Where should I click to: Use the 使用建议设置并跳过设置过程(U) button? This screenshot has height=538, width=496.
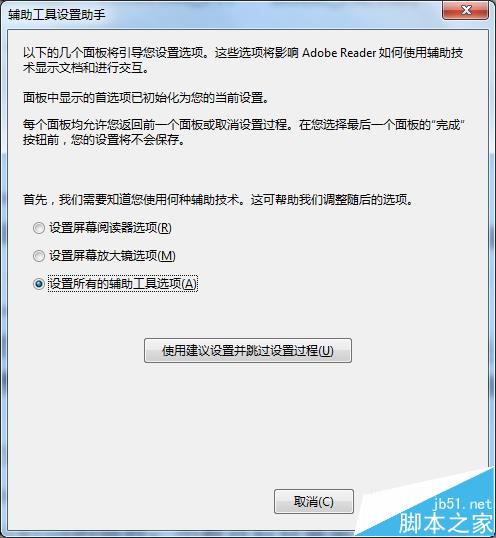pos(248,350)
